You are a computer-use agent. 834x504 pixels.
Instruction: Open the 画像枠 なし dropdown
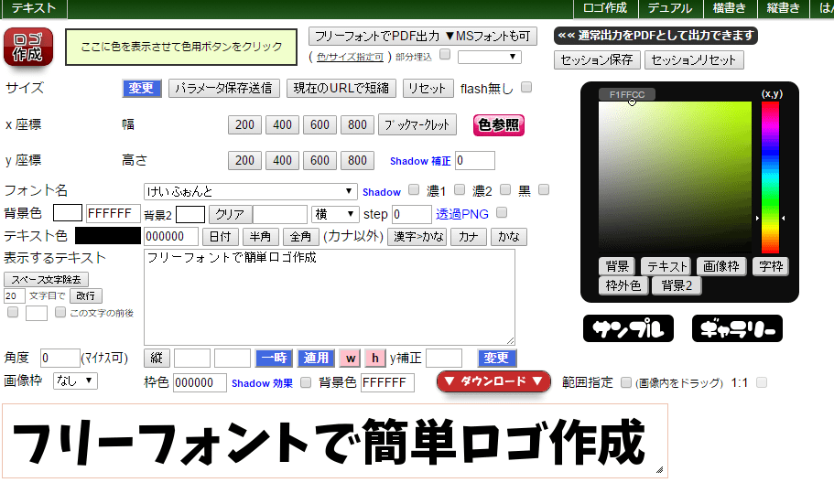(75, 381)
